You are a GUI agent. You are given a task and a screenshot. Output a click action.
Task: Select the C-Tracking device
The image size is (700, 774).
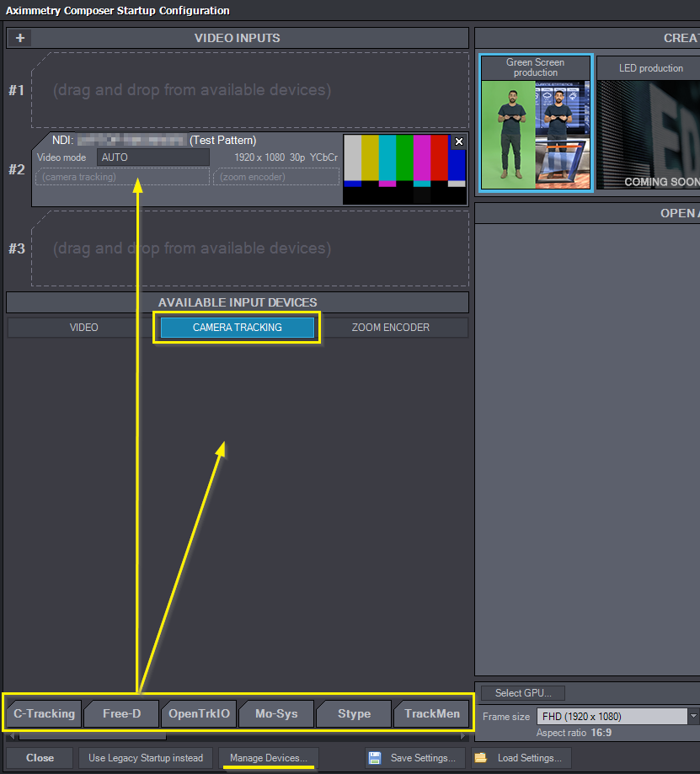44,714
